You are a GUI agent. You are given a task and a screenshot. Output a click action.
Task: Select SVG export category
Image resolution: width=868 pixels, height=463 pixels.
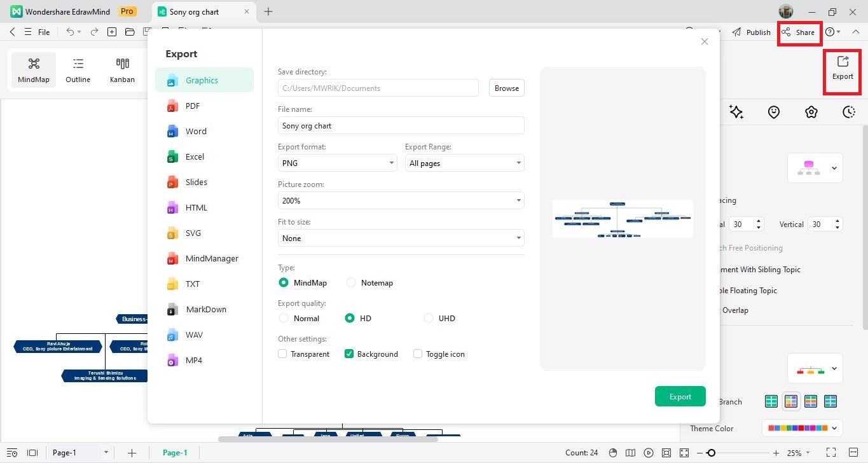click(x=204, y=233)
